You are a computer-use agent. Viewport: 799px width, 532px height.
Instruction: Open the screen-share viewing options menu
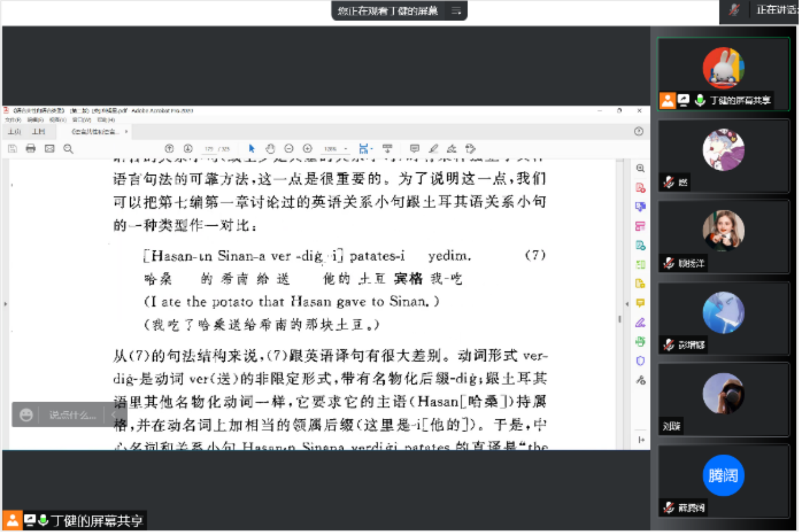point(456,11)
